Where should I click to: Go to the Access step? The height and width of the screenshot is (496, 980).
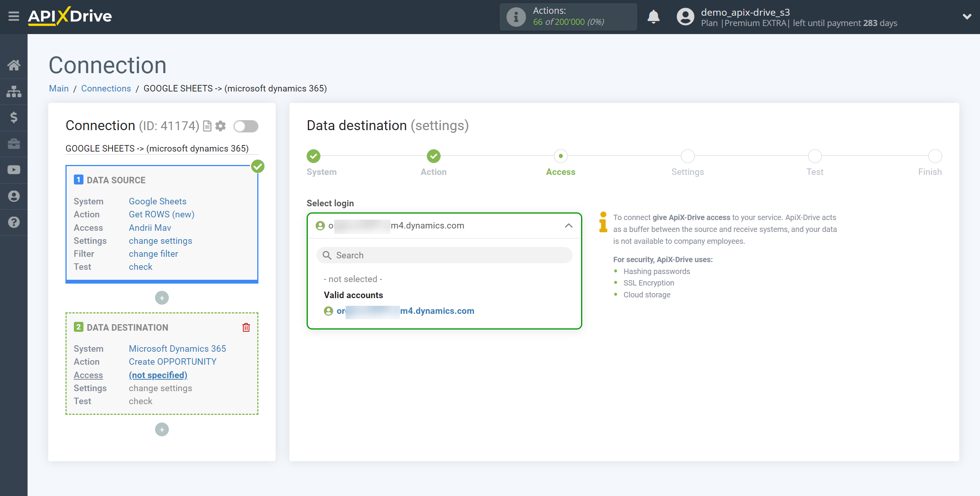click(x=561, y=156)
